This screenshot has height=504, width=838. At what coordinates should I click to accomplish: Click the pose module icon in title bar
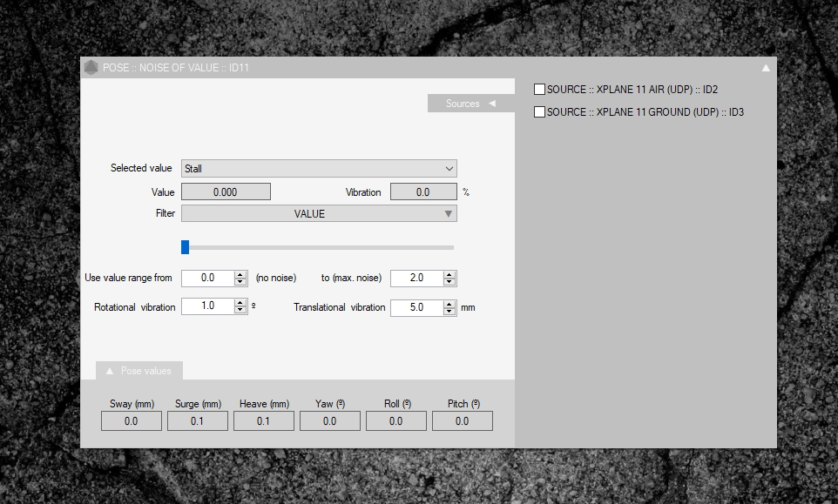pos(91,68)
